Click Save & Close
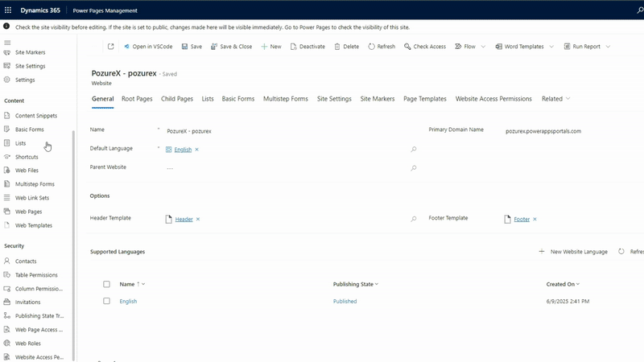 [232, 47]
